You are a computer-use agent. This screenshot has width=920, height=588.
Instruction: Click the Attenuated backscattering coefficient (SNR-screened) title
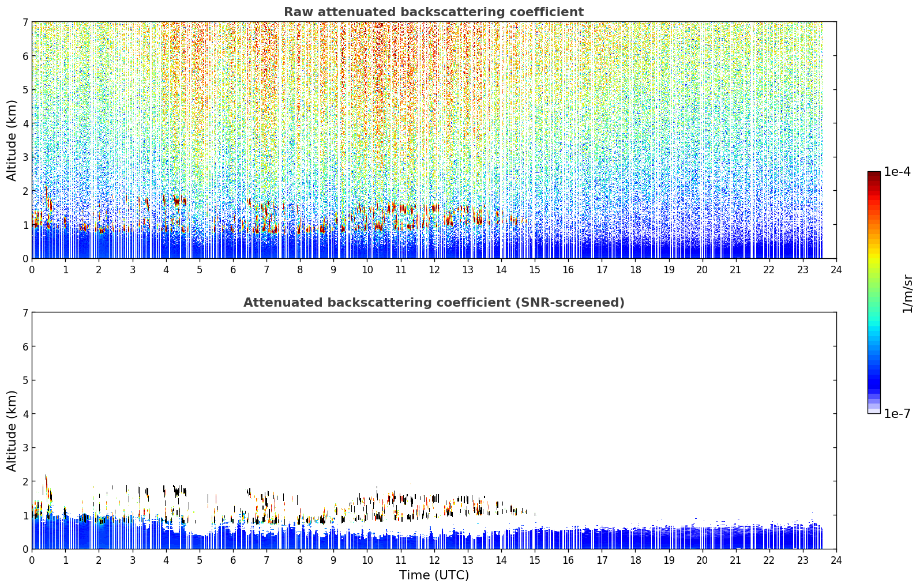point(434,303)
